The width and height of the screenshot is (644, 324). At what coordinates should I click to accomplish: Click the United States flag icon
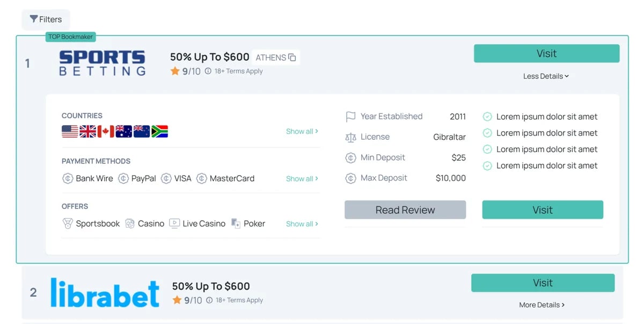click(x=70, y=132)
